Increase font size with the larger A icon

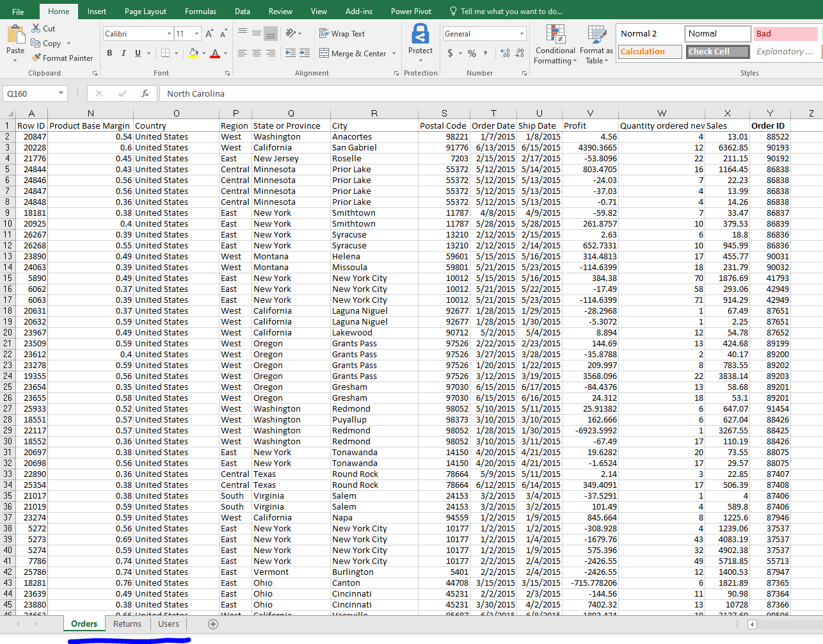click(209, 34)
